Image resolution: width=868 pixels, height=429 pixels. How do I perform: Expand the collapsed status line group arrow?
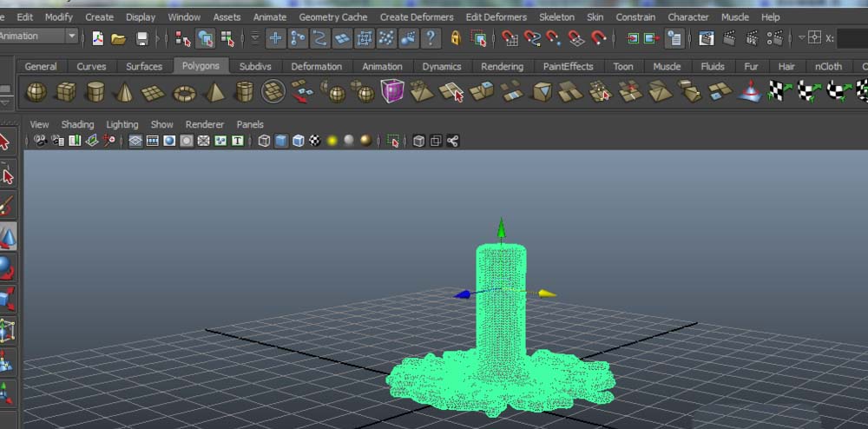click(x=158, y=38)
